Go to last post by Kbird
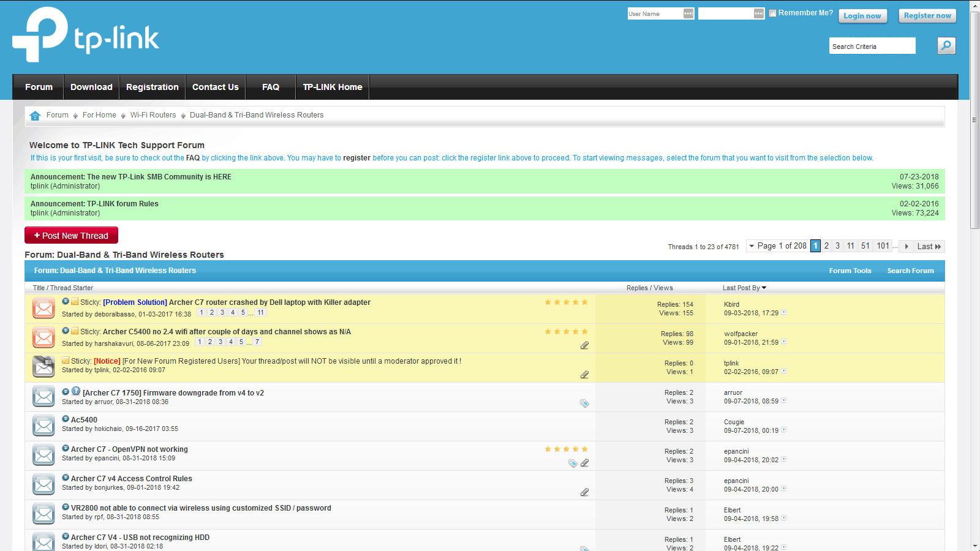 click(x=784, y=312)
